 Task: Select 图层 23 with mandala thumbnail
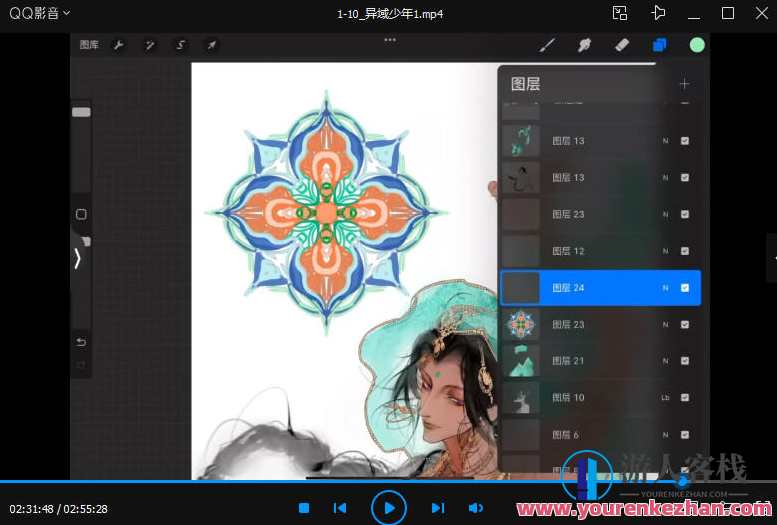[x=600, y=324]
